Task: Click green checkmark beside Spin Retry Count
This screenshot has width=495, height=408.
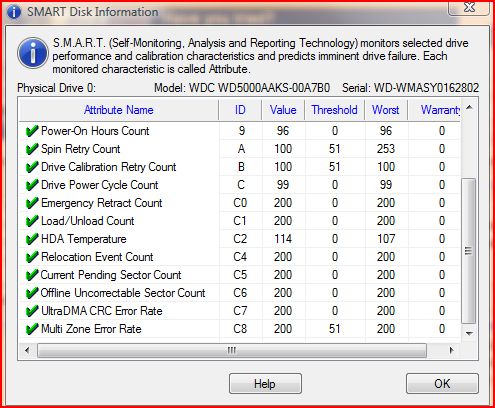Action: (32, 149)
